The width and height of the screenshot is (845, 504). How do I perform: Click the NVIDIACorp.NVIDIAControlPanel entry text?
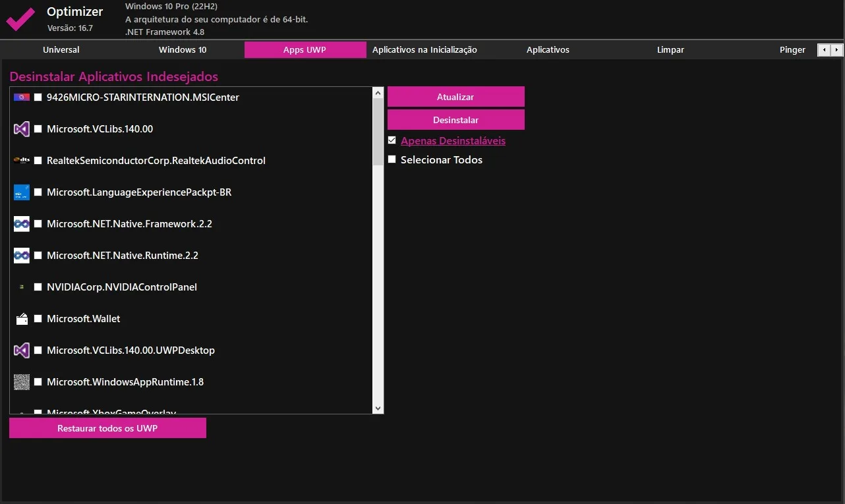click(122, 287)
